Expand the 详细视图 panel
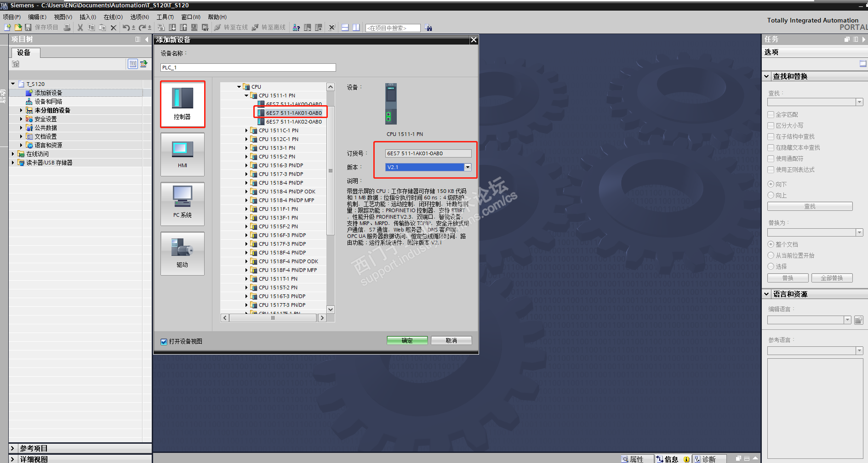This screenshot has width=868, height=463. tap(13, 459)
